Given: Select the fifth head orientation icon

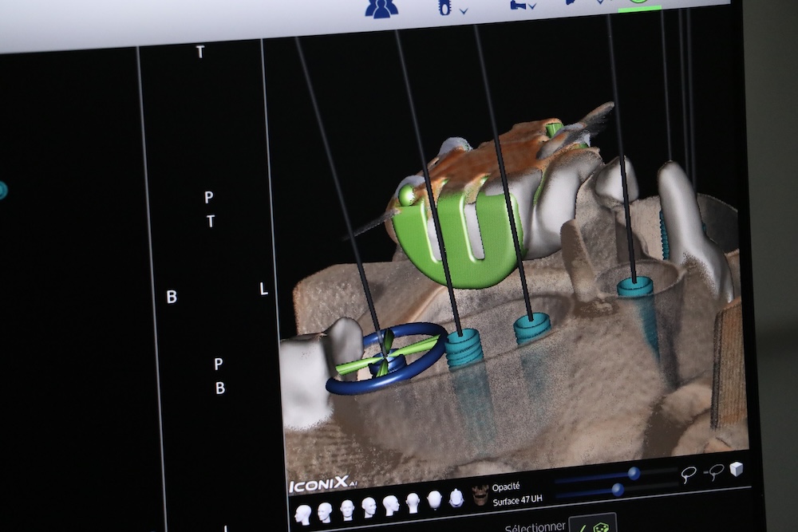Looking at the screenshot, I should pyautogui.click(x=390, y=505).
